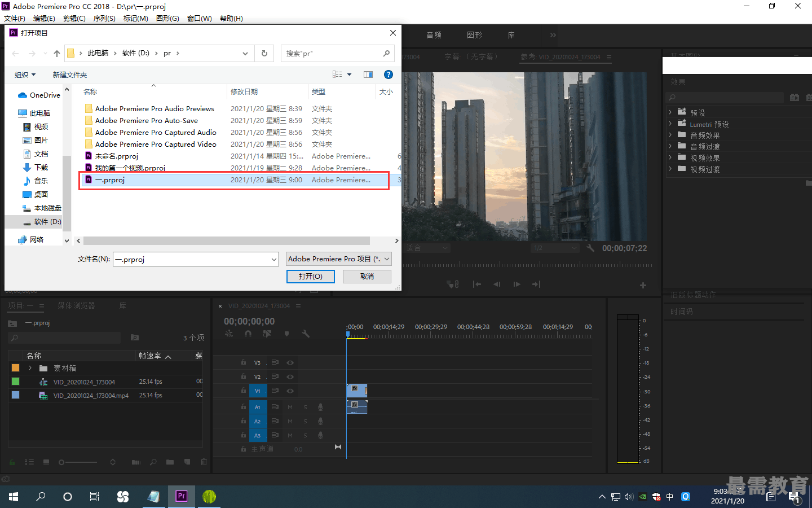Screen dimensions: 812x508
Task: Mute audio track A1
Action: point(290,407)
